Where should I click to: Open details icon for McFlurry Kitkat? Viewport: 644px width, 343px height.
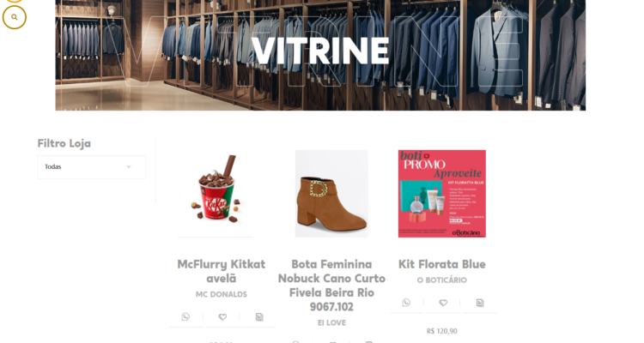[x=259, y=316]
